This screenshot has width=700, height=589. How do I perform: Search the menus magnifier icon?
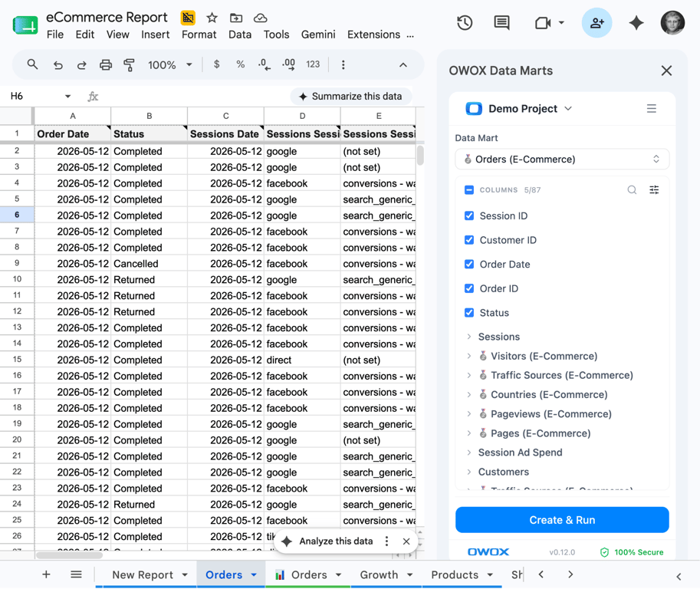[32, 64]
